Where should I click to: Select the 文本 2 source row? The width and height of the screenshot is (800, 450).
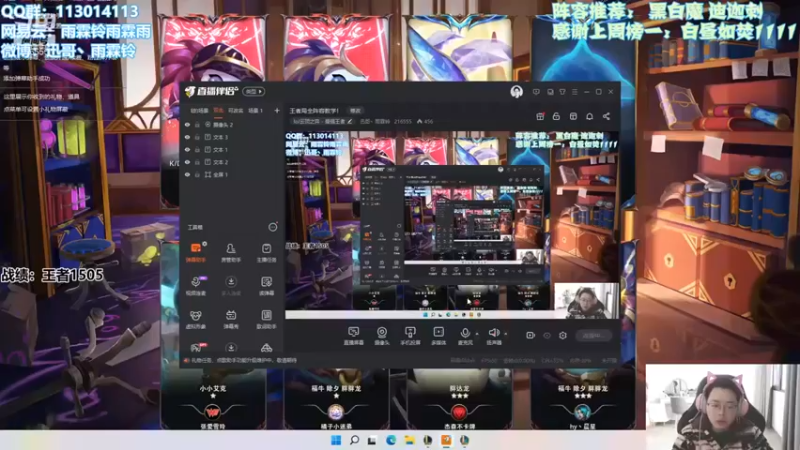click(x=232, y=162)
